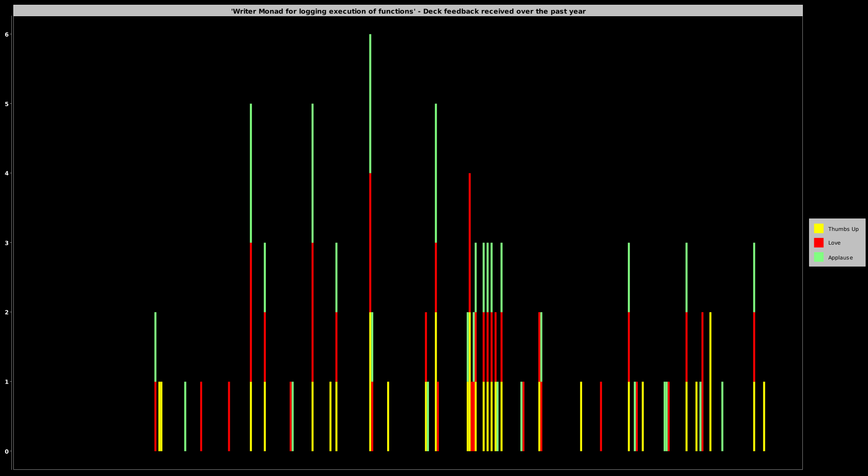
Task: Click the y-axis label 4
Action: coord(7,173)
